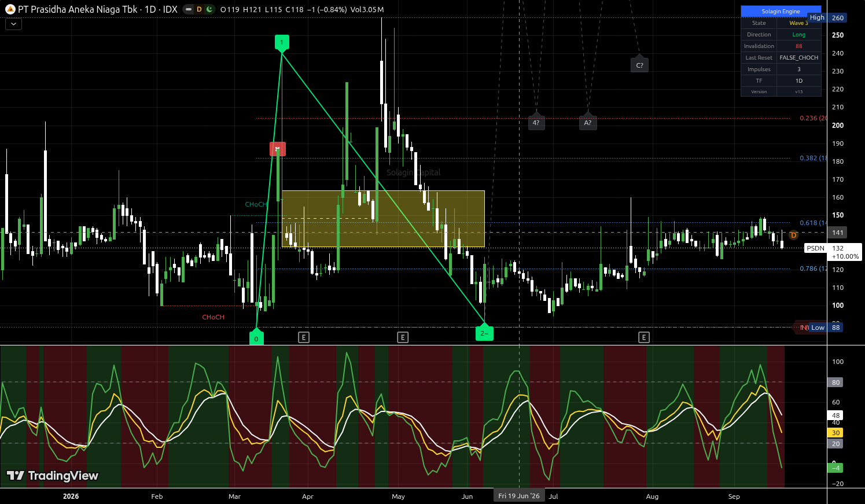
Task: Click the 0.618 Fibonacci level label
Action: click(813, 223)
